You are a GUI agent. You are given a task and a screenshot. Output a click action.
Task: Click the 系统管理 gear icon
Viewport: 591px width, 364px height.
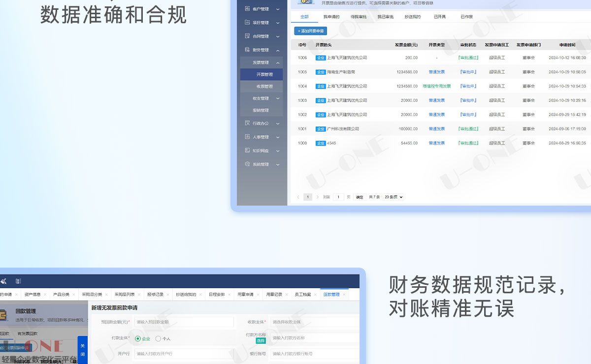pos(248,164)
